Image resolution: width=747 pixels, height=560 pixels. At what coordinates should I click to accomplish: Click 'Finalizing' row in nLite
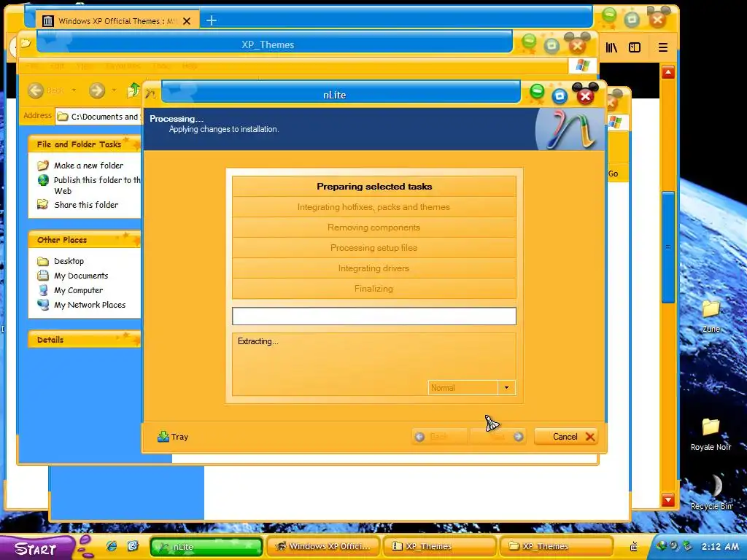click(374, 289)
